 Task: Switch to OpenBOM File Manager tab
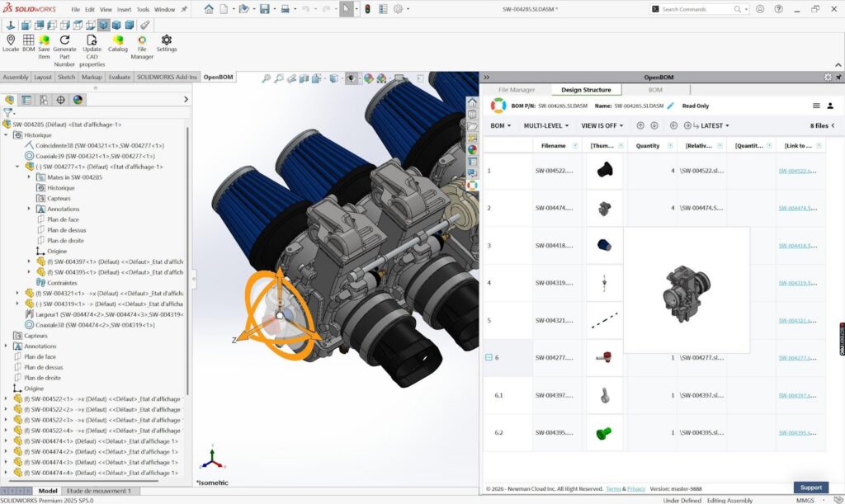517,90
